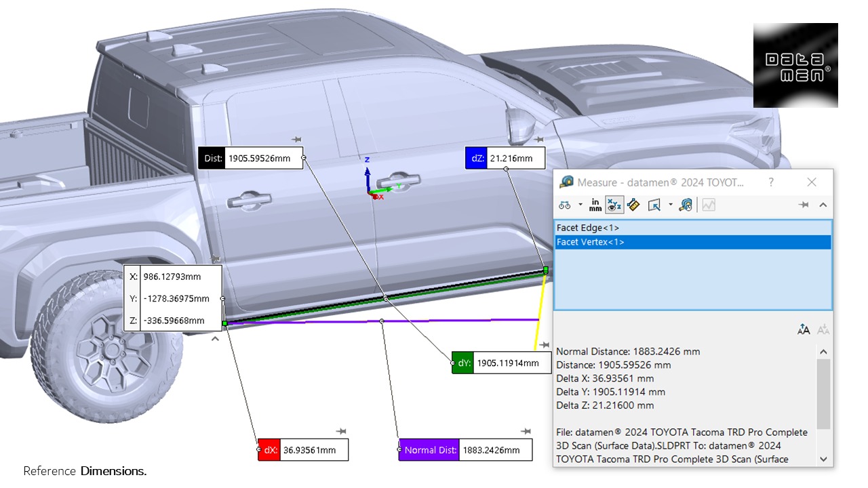This screenshot has width=868, height=488.
Task: Click the red dX callout label
Action: coord(269,450)
